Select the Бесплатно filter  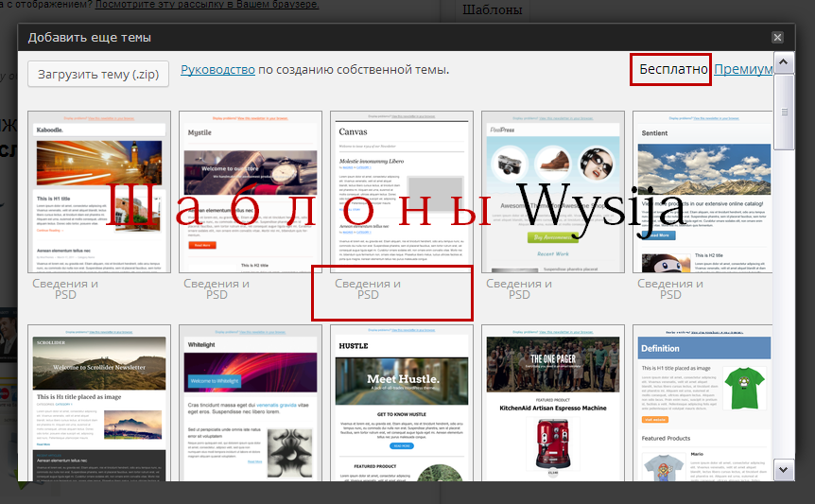(x=673, y=69)
